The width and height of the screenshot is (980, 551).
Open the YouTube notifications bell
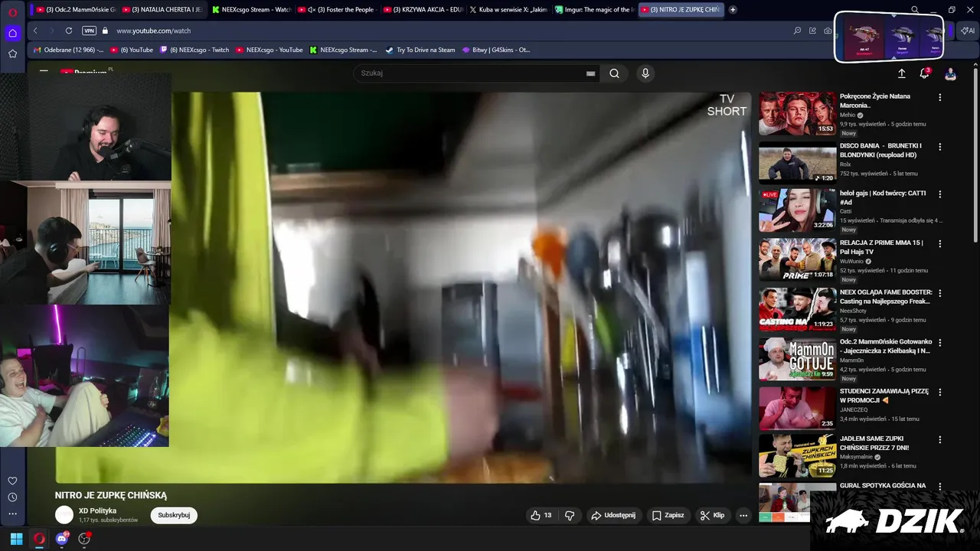point(924,73)
